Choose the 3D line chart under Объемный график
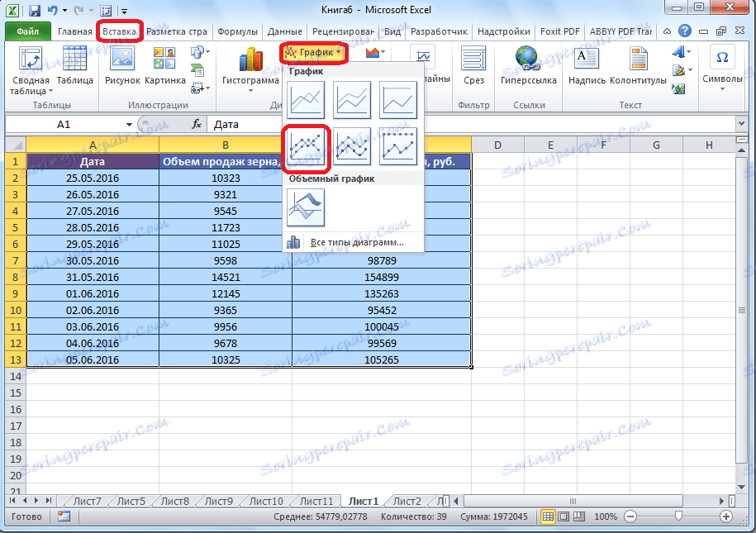 (x=305, y=207)
